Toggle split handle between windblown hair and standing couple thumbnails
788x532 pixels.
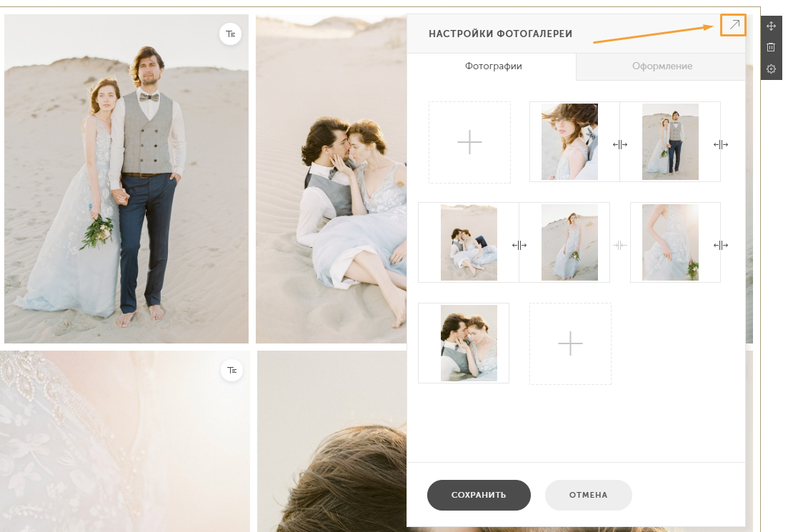point(619,145)
